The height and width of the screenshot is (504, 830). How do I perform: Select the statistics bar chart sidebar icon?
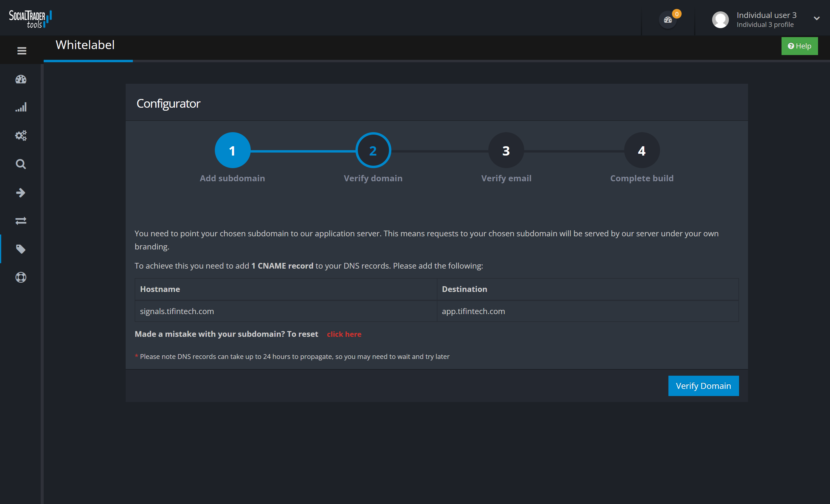(21, 107)
